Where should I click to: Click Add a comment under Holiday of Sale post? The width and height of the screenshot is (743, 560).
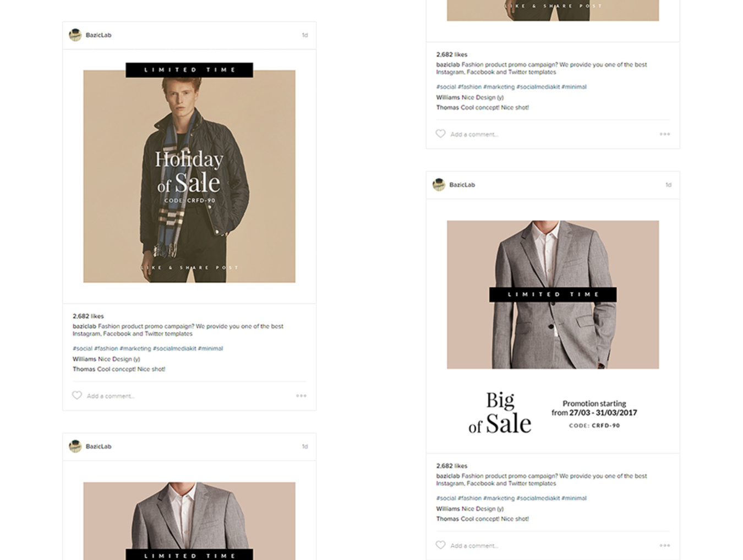(x=111, y=396)
